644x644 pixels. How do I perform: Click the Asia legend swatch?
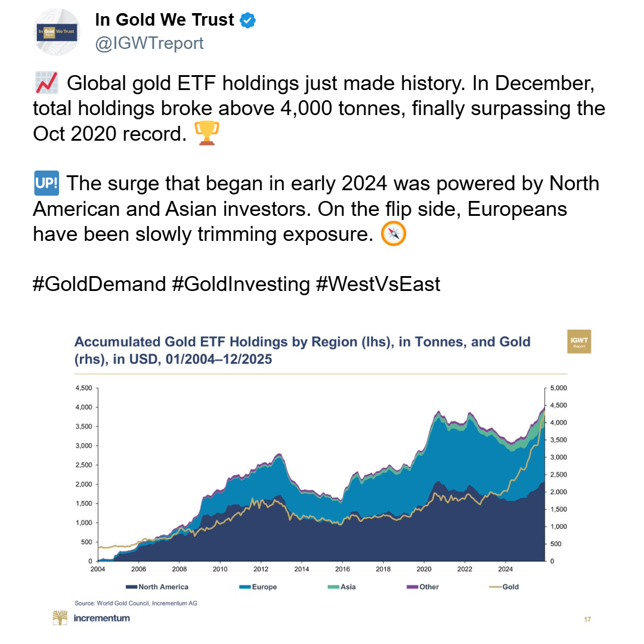[332, 587]
